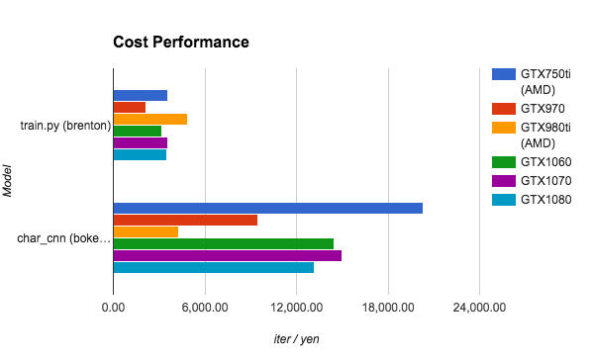Click the char_cnn (boke… axis label
592x364 pixels.
(x=63, y=238)
